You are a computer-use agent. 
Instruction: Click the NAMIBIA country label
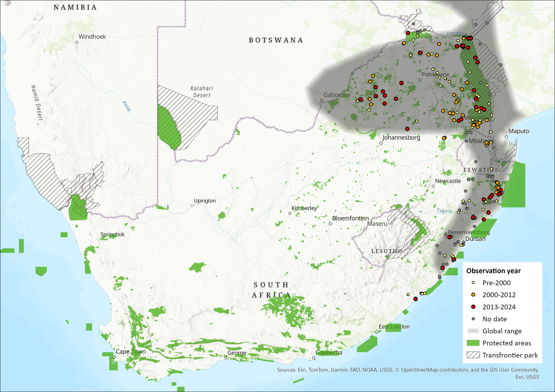coord(75,7)
